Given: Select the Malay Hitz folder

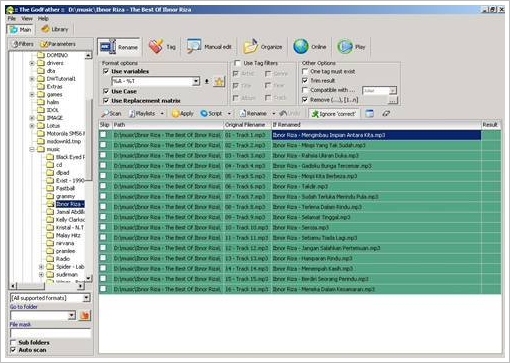Looking at the screenshot, I should click(x=68, y=235).
